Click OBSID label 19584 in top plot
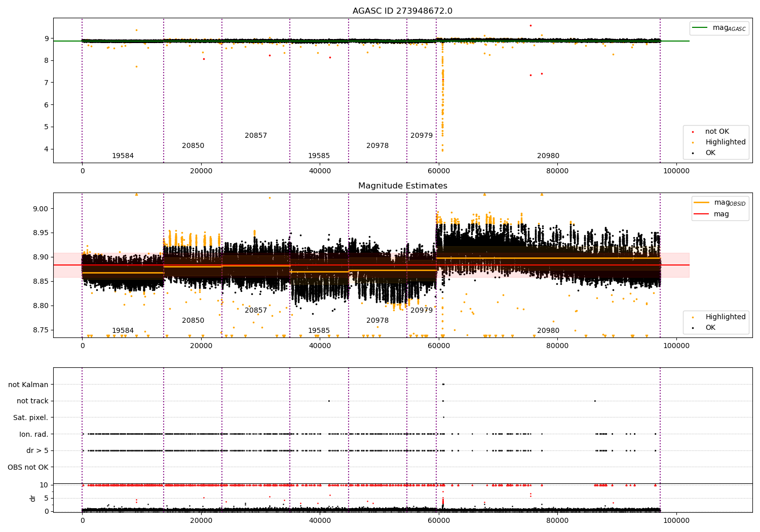Screen dimensions: 760x532 (123, 156)
